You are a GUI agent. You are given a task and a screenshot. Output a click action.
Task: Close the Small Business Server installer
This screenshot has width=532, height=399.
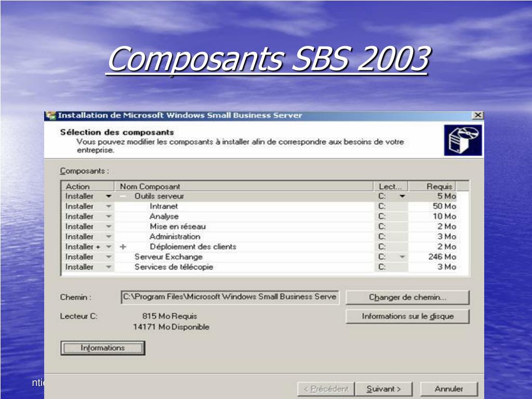coord(478,115)
